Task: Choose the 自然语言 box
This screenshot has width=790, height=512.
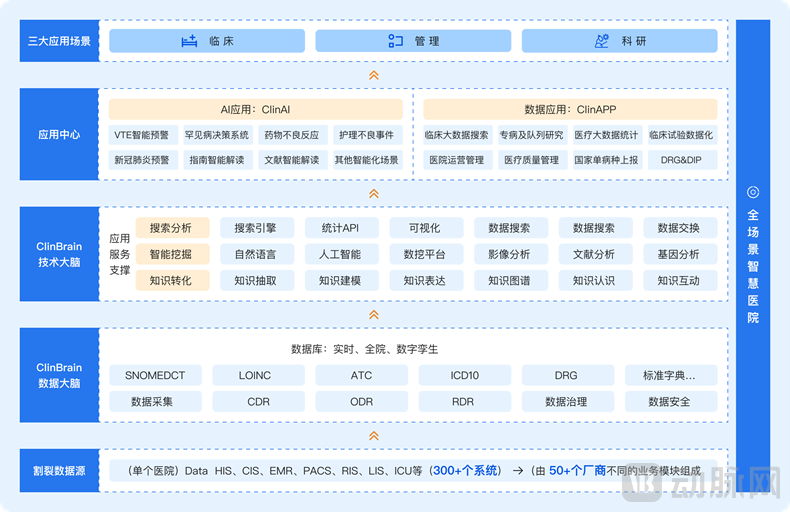Action: click(257, 254)
